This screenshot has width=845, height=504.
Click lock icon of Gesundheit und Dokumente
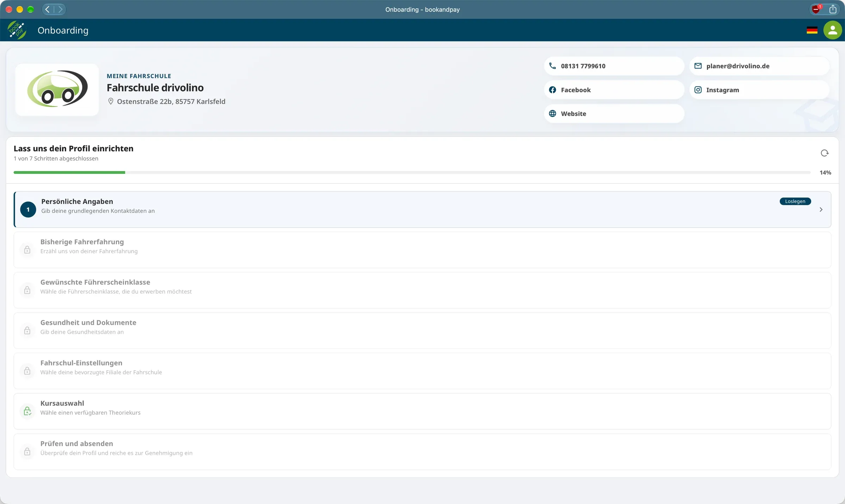click(27, 330)
